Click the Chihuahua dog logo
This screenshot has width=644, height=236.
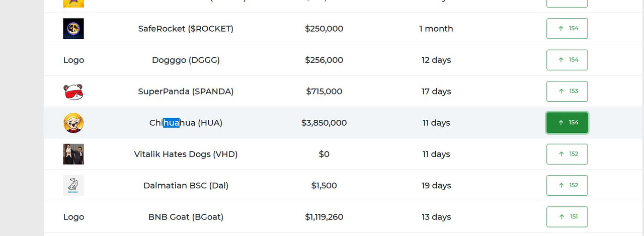tap(73, 123)
